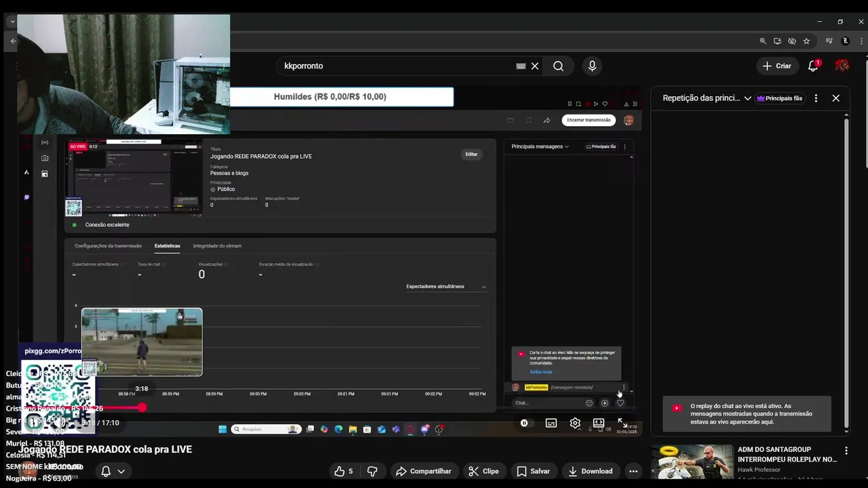Expand the Principais mensagens dropdown in the video
The width and height of the screenshot is (868, 488).
(x=540, y=146)
